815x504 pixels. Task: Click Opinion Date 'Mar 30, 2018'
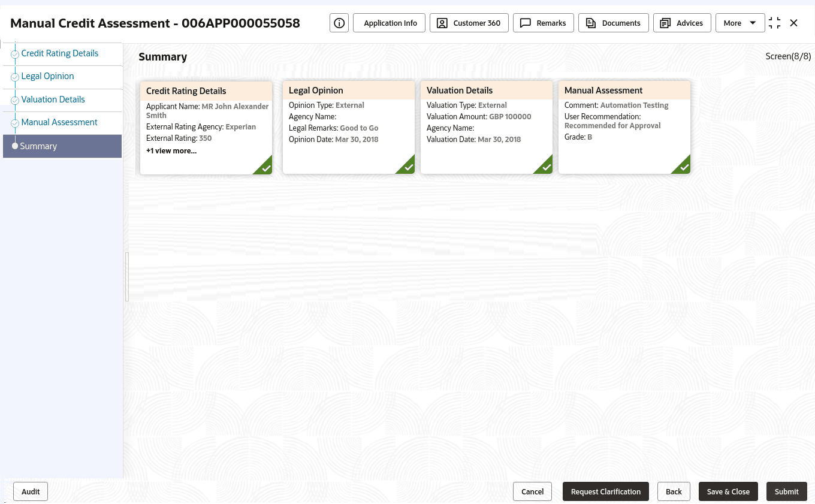pos(357,140)
